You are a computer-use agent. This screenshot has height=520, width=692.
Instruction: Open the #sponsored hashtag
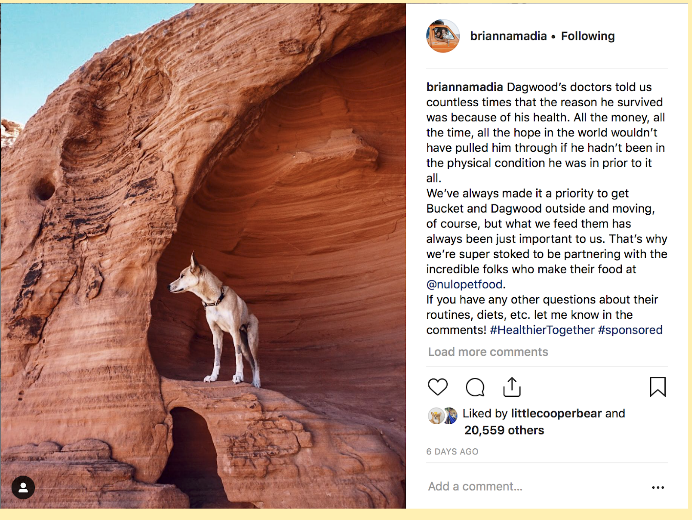(x=630, y=330)
